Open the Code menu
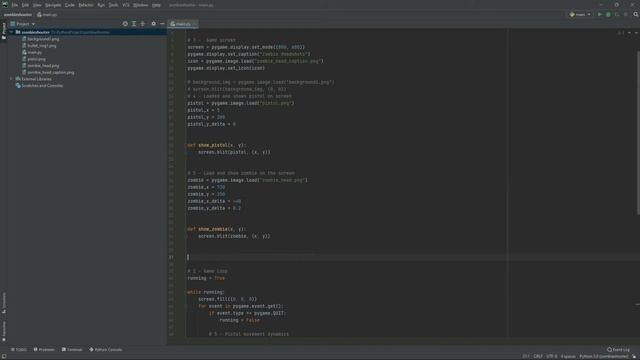The width and height of the screenshot is (640, 360). pos(70,5)
